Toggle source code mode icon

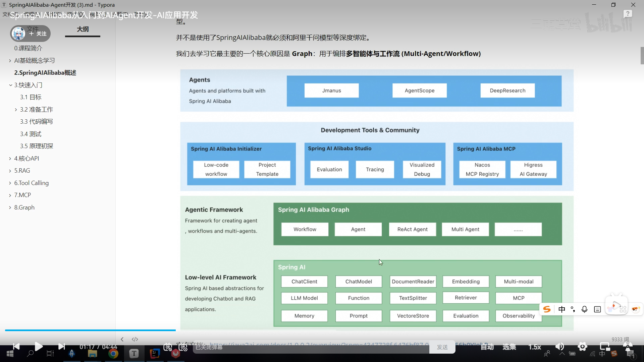135,339
